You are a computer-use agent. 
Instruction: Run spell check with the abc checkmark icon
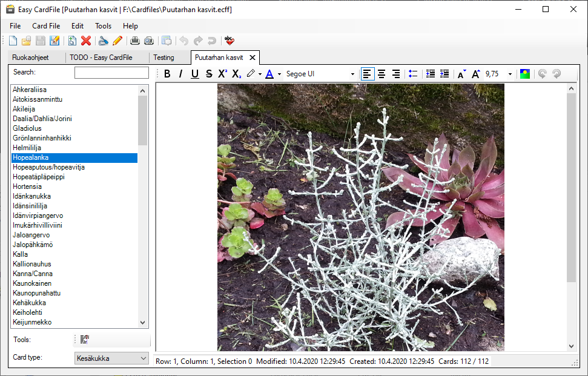point(230,41)
